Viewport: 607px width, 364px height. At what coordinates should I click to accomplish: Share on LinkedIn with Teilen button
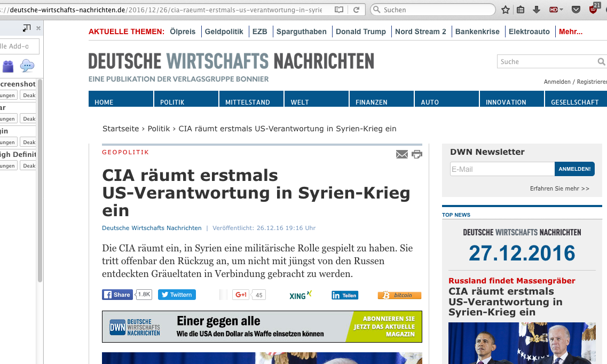(x=345, y=295)
